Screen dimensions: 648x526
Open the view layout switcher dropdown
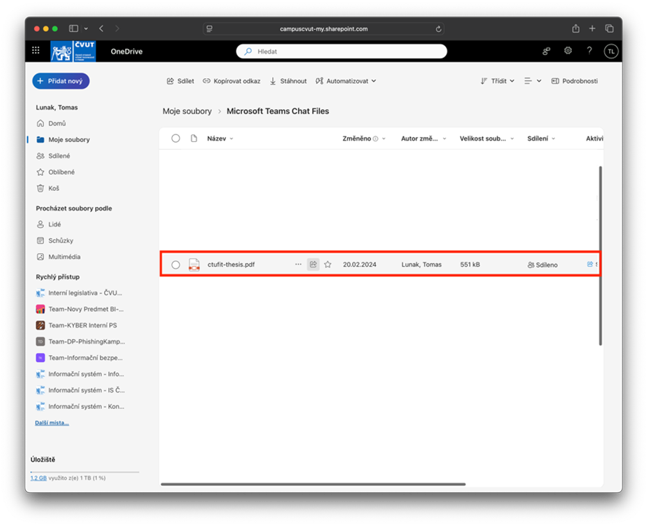click(x=533, y=81)
